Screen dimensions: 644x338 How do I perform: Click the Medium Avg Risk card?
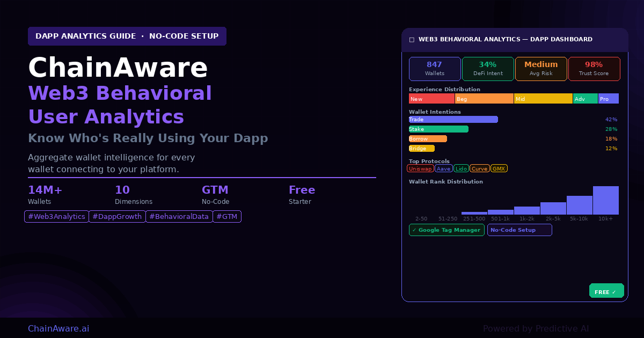(541, 69)
